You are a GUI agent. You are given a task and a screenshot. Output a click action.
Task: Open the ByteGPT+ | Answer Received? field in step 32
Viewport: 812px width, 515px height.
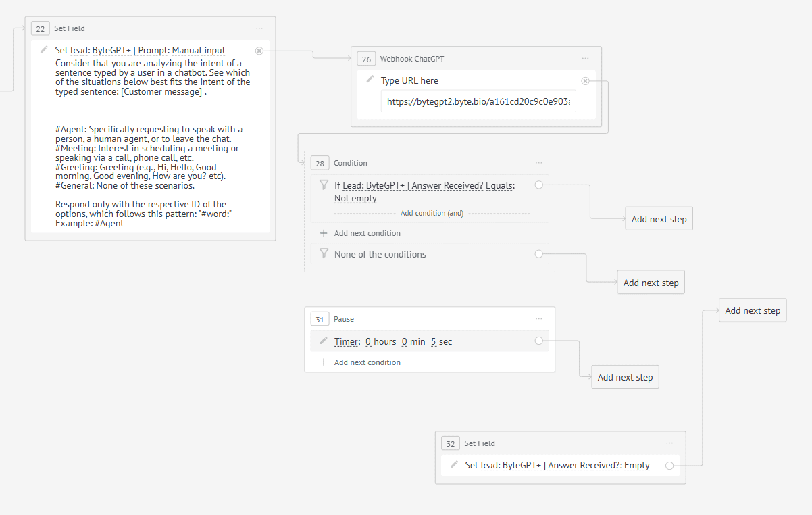click(x=561, y=465)
